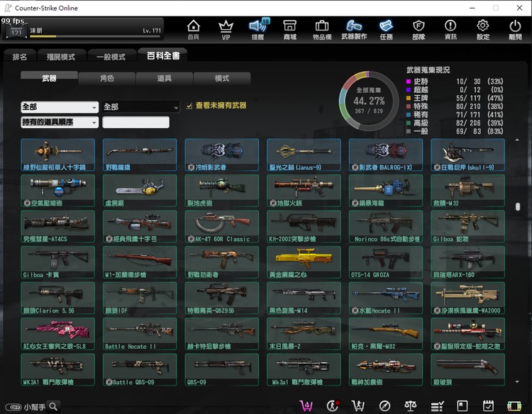Viewport: 532px width, 414px height.
Task: Click the checklist icon in bottom bar
Action: click(437, 406)
